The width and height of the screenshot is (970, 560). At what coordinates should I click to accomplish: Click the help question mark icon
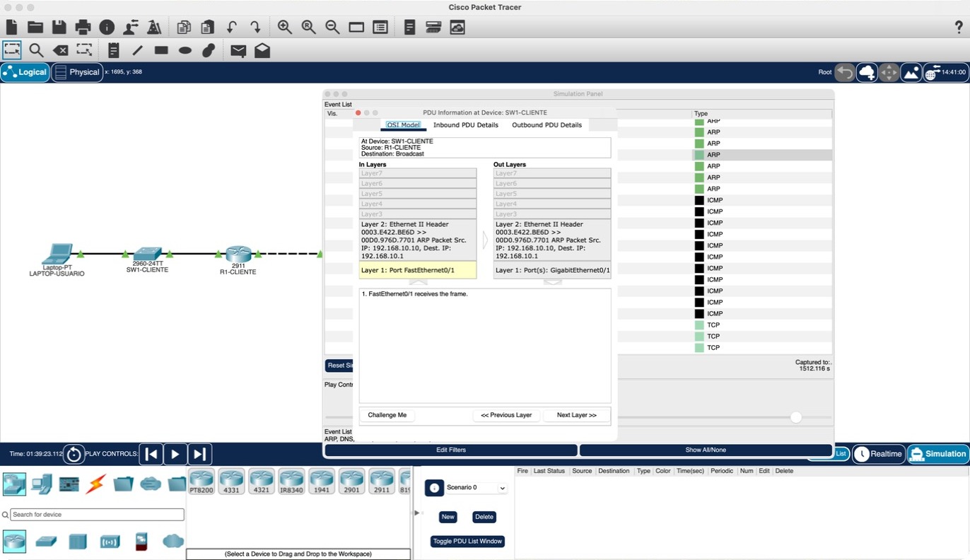click(x=959, y=27)
